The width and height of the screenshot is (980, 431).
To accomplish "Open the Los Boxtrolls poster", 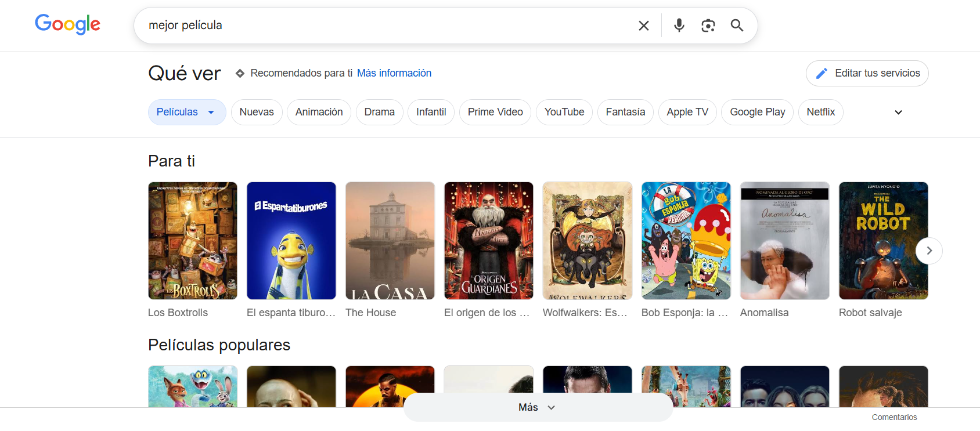I will tap(193, 241).
